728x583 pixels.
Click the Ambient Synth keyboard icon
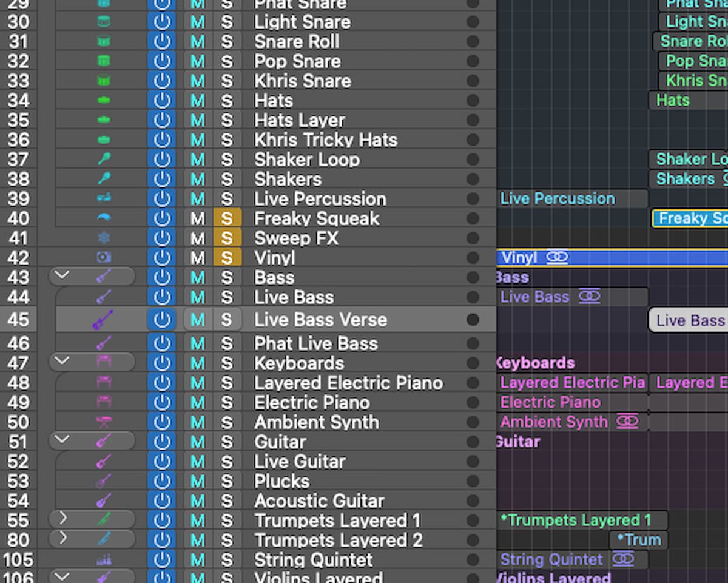point(104,422)
